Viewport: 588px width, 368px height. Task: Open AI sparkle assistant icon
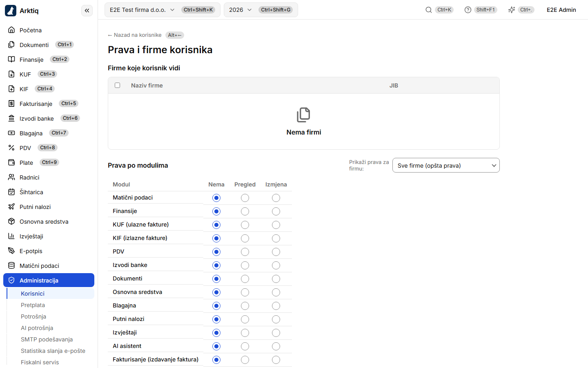512,10
